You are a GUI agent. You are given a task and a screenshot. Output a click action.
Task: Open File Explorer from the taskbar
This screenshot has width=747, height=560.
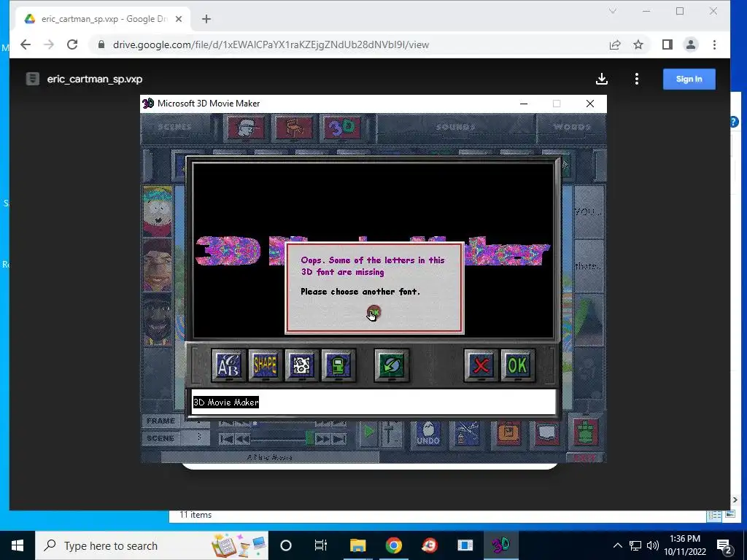(x=357, y=545)
